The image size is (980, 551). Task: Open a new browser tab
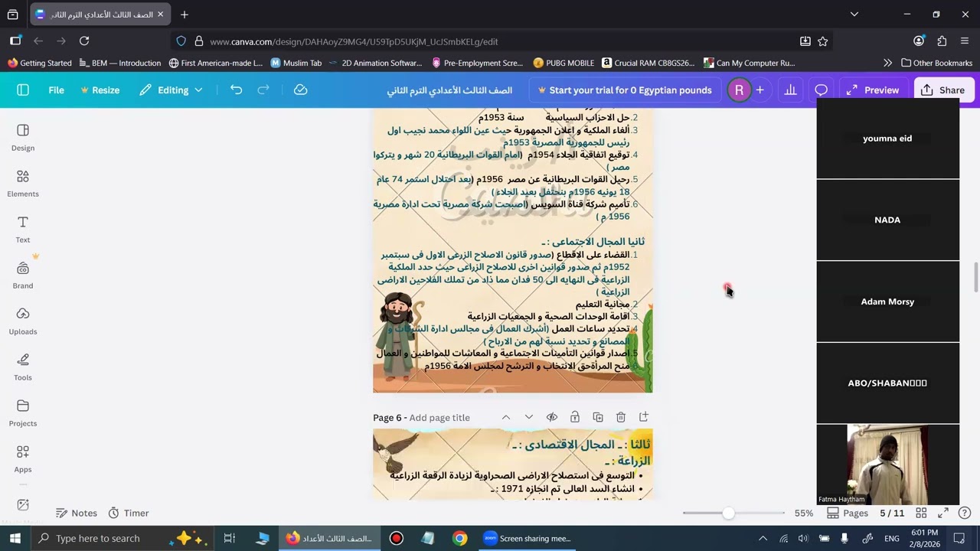[185, 15]
